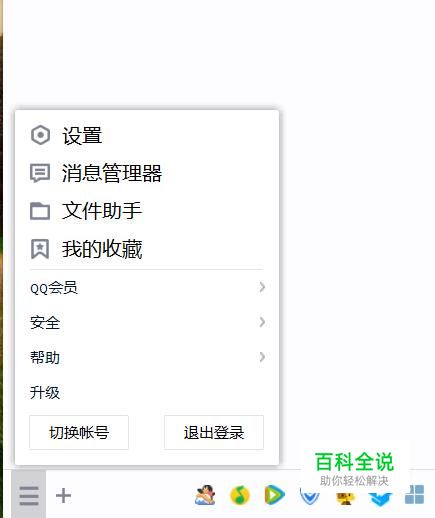This screenshot has width=435, height=518.
Task: Click the bookmark star favorites icon
Action: (x=40, y=249)
